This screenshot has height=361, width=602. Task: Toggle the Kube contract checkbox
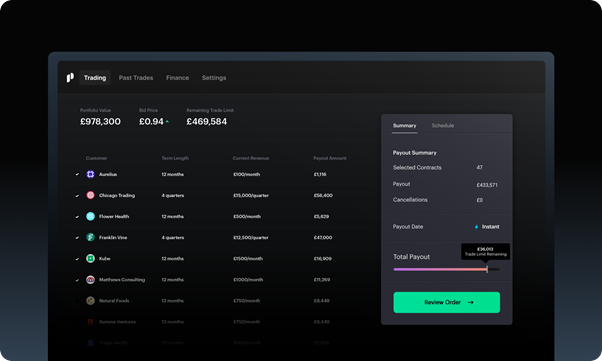(77, 259)
